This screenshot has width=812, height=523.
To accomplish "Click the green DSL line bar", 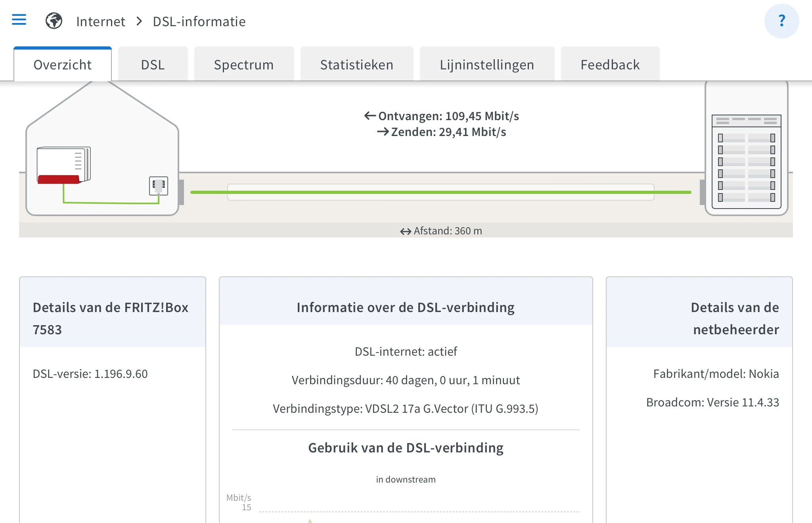I will (440, 192).
